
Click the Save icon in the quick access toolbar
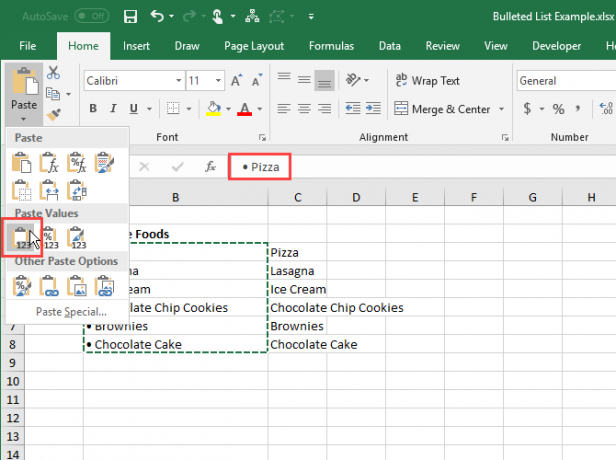(130, 16)
